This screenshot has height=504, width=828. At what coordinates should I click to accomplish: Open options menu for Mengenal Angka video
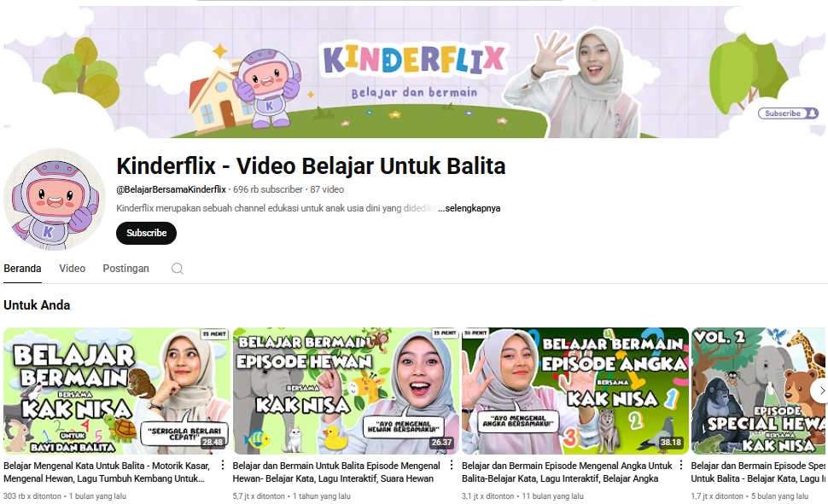click(680, 465)
